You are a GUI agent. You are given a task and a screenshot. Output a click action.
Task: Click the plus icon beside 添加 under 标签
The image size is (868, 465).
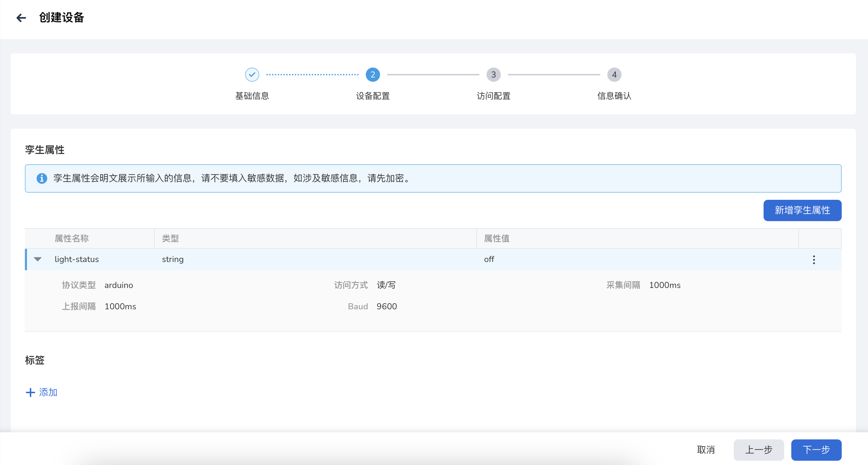pos(30,392)
